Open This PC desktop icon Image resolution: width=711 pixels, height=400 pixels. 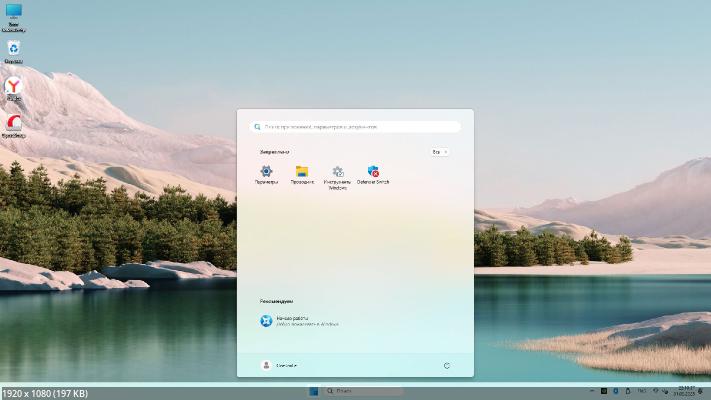14,17
